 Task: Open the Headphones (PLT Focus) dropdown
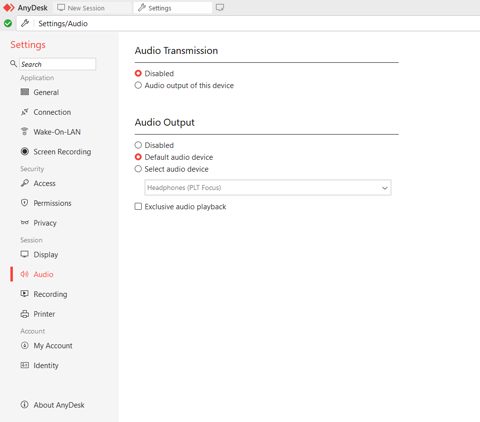pos(268,188)
